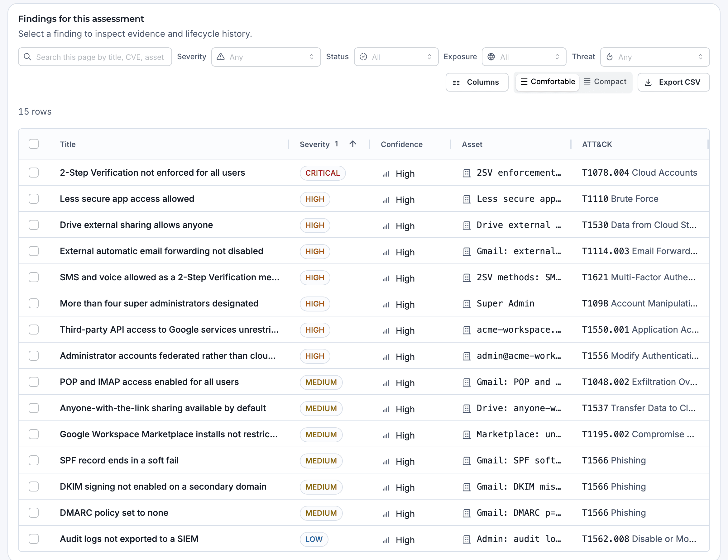Open the Severity filter dropdown
The height and width of the screenshot is (560, 728).
pyautogui.click(x=266, y=57)
